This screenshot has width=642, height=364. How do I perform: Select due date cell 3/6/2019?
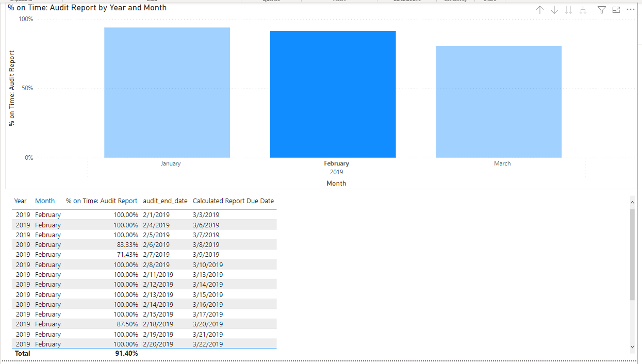tap(206, 225)
